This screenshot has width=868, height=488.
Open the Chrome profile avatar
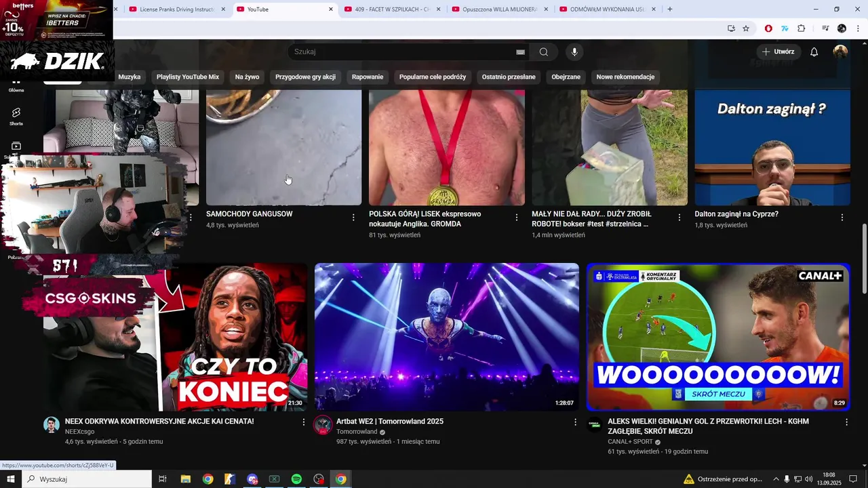point(842,28)
